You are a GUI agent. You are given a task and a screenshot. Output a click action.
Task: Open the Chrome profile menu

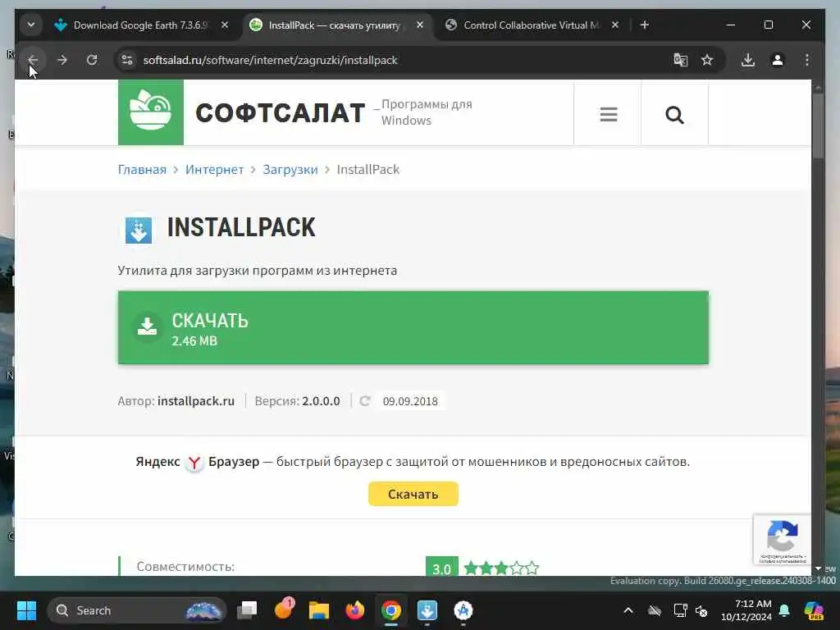click(778, 60)
